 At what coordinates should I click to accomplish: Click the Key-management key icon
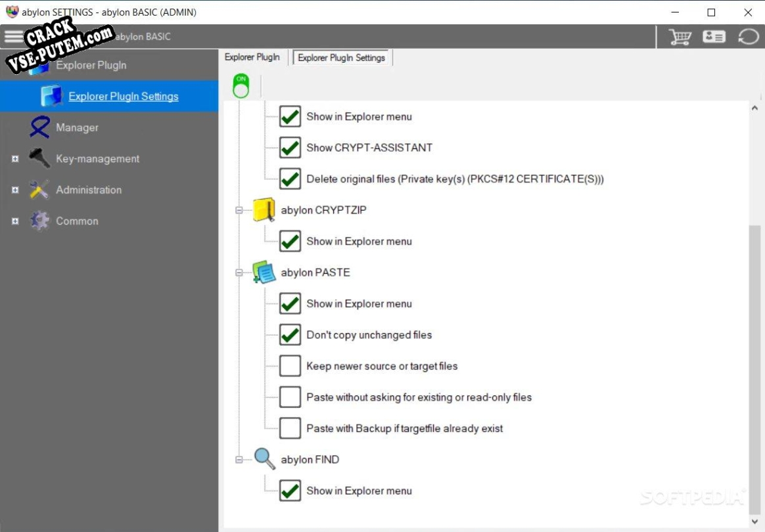(x=39, y=158)
